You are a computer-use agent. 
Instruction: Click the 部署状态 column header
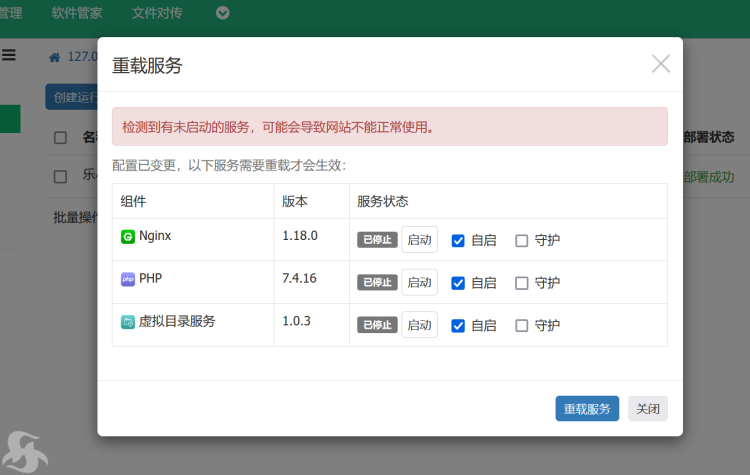pyautogui.click(x=708, y=137)
